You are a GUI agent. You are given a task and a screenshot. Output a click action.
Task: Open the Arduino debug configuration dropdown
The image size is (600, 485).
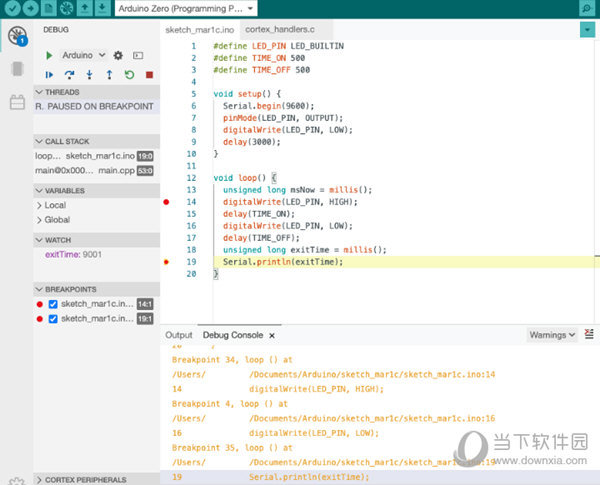click(x=83, y=56)
